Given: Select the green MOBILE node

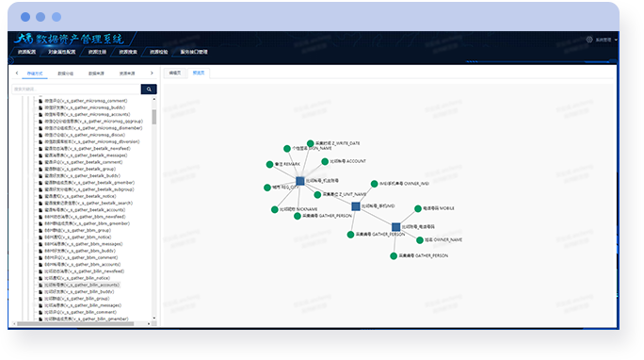Looking at the screenshot, I should pyautogui.click(x=418, y=209).
